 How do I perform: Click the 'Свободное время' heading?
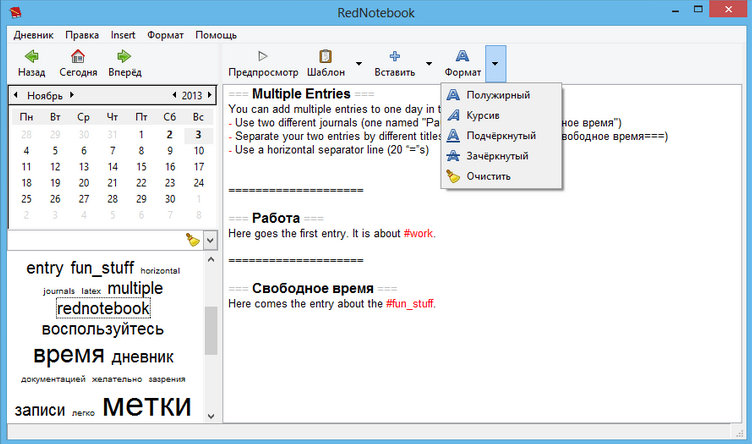click(x=313, y=288)
